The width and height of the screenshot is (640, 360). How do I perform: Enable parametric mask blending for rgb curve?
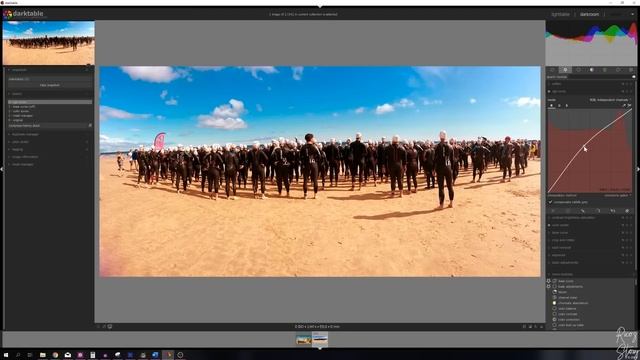[x=598, y=211]
